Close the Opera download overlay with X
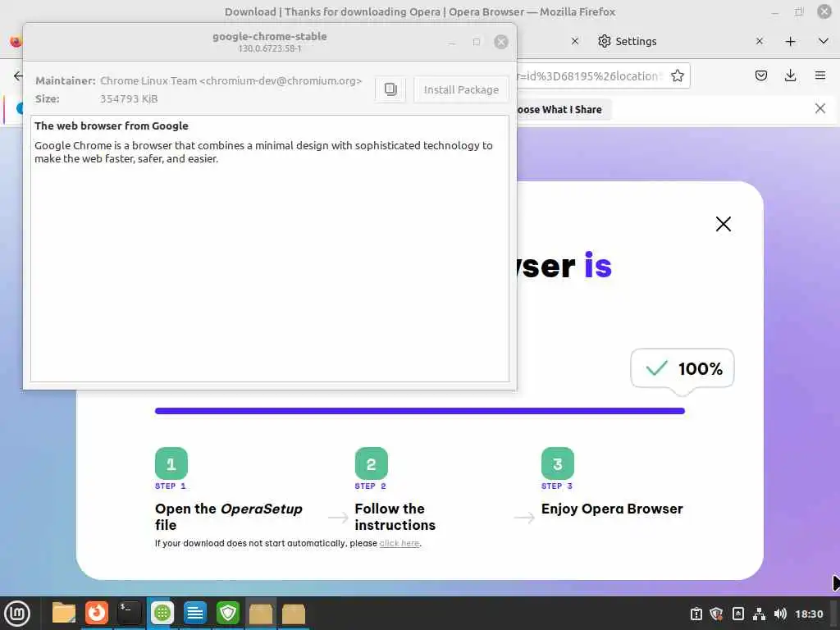The width and height of the screenshot is (840, 630). [724, 224]
